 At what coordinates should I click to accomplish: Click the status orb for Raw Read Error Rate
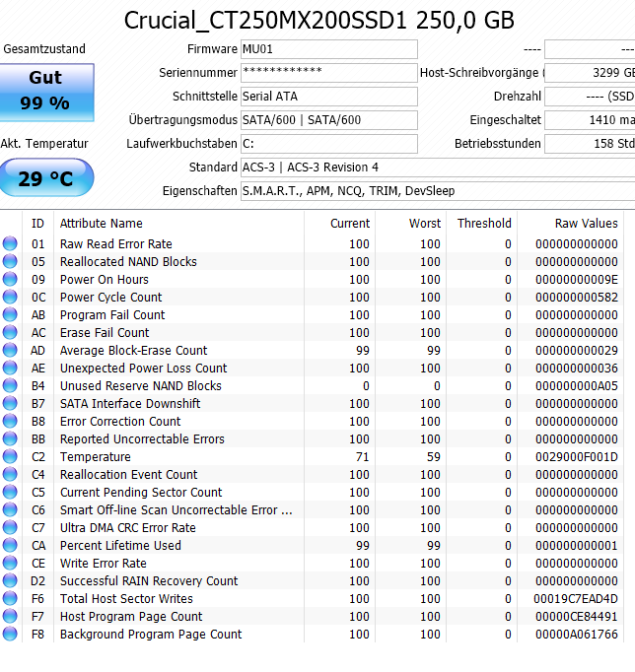tap(10, 243)
